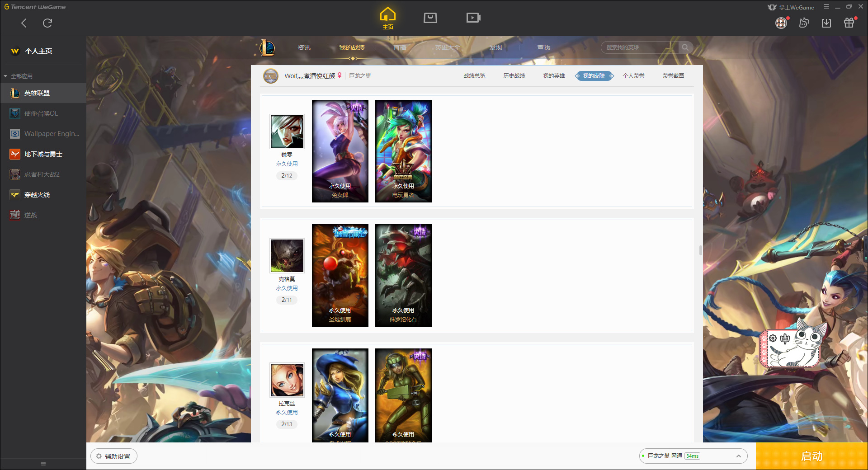
Task: Click the search magnifier button
Action: 685,47
